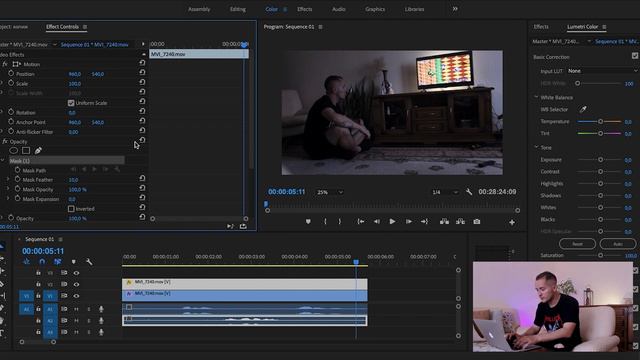Open Program monitor settings wrench
Viewport: 640px width, 360px height.
pos(469,192)
